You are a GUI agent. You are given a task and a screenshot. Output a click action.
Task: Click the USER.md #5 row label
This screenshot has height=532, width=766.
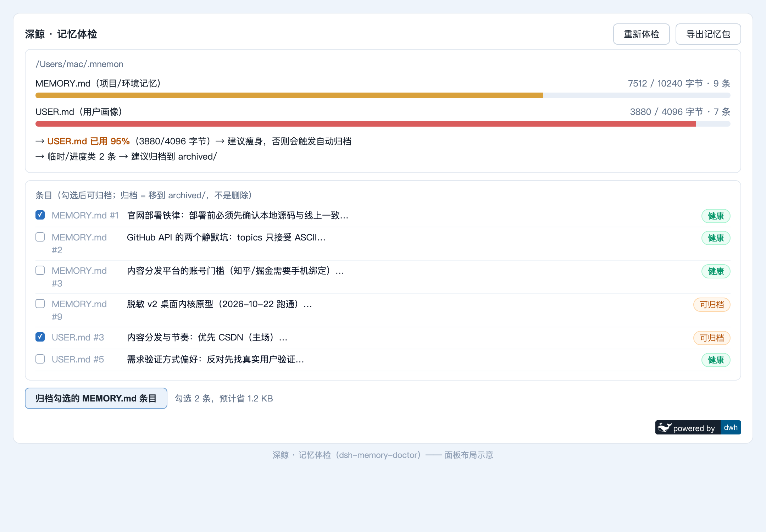(78, 359)
